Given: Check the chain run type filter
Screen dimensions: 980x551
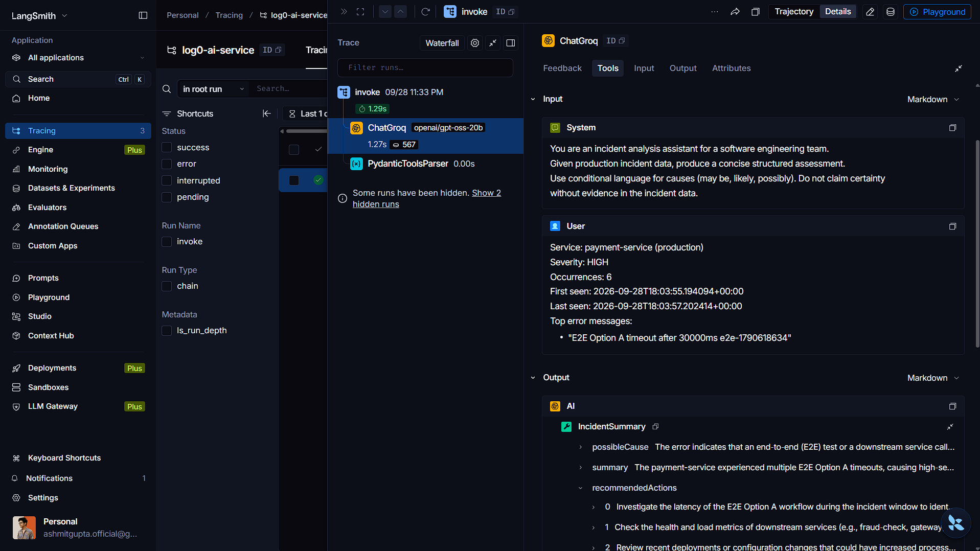Looking at the screenshot, I should pos(167,286).
